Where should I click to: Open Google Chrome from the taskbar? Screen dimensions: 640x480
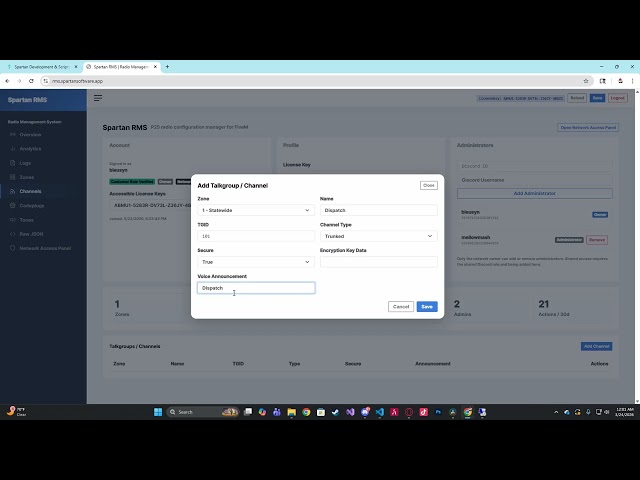306,412
